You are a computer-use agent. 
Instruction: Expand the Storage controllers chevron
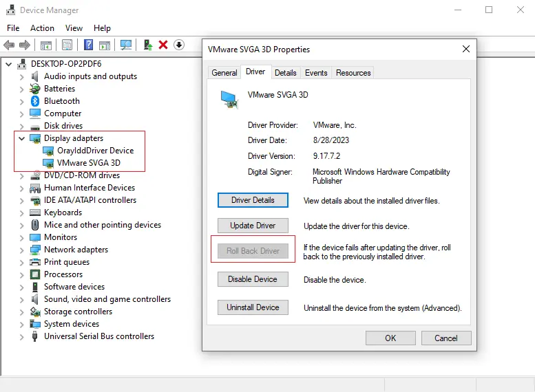pos(21,312)
